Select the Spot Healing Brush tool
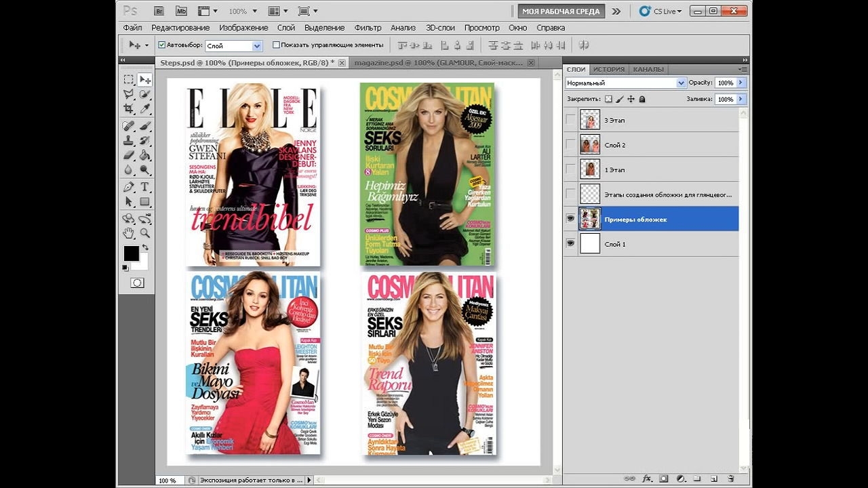The width and height of the screenshot is (868, 488). [128, 126]
